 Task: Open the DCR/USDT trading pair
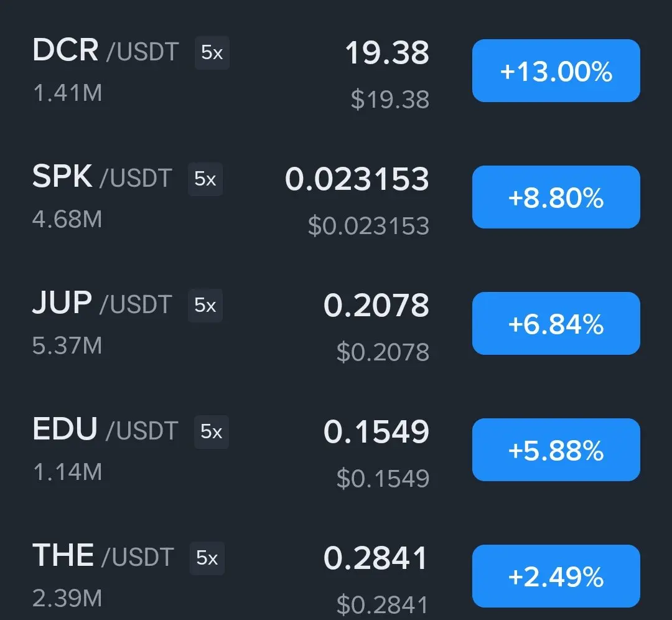coord(105,50)
